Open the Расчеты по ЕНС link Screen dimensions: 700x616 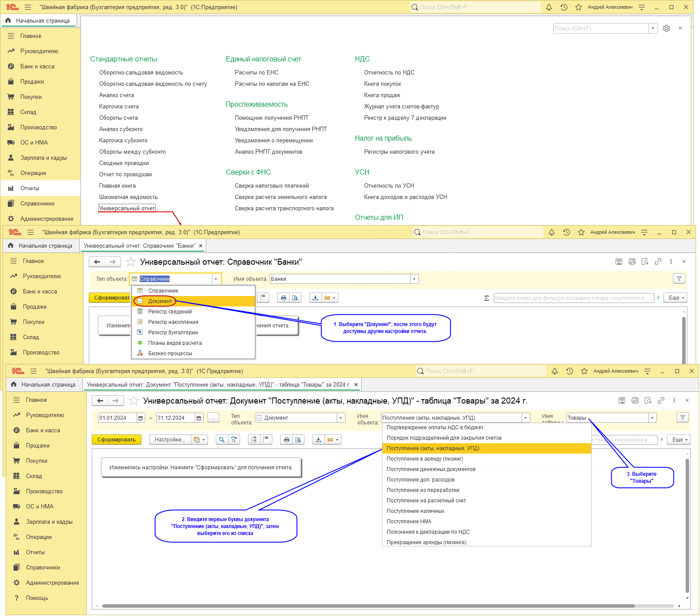tap(256, 73)
